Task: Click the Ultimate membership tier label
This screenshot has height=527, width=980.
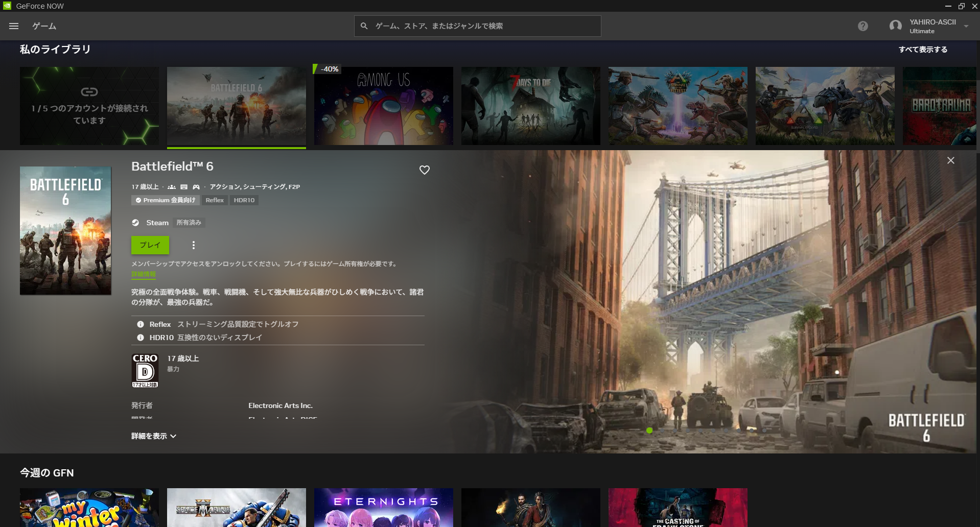Action: tap(922, 31)
